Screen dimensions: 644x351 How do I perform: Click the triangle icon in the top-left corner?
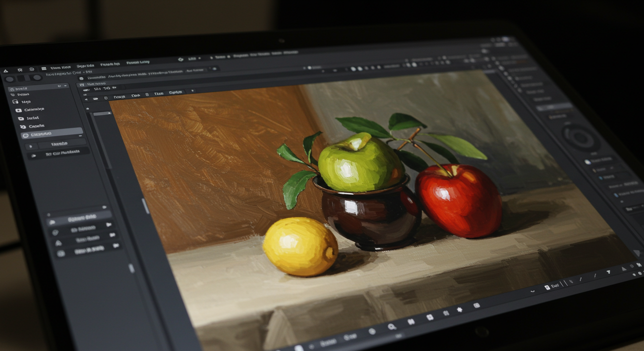click(x=5, y=71)
